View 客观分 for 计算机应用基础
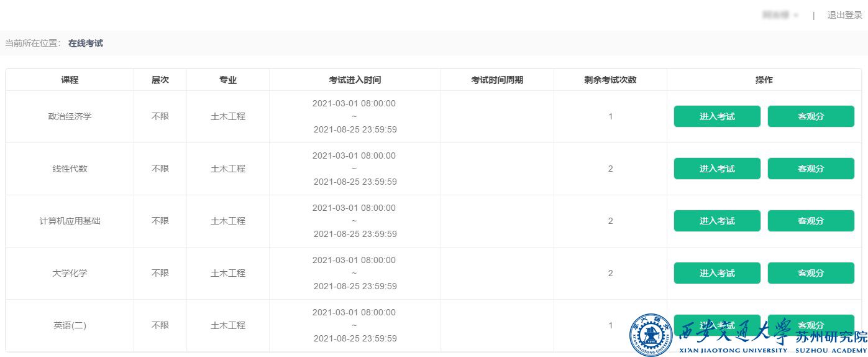 coord(811,221)
